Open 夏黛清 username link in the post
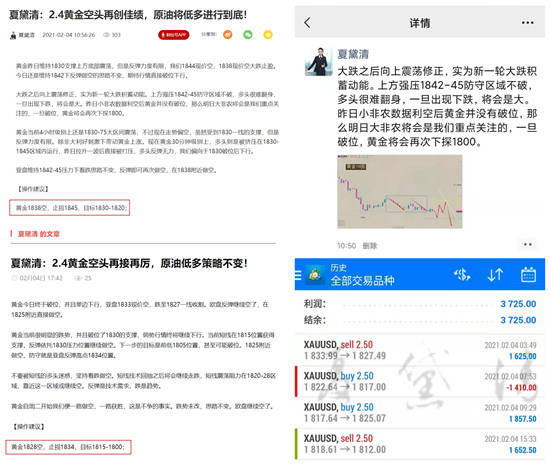 [x=353, y=54]
